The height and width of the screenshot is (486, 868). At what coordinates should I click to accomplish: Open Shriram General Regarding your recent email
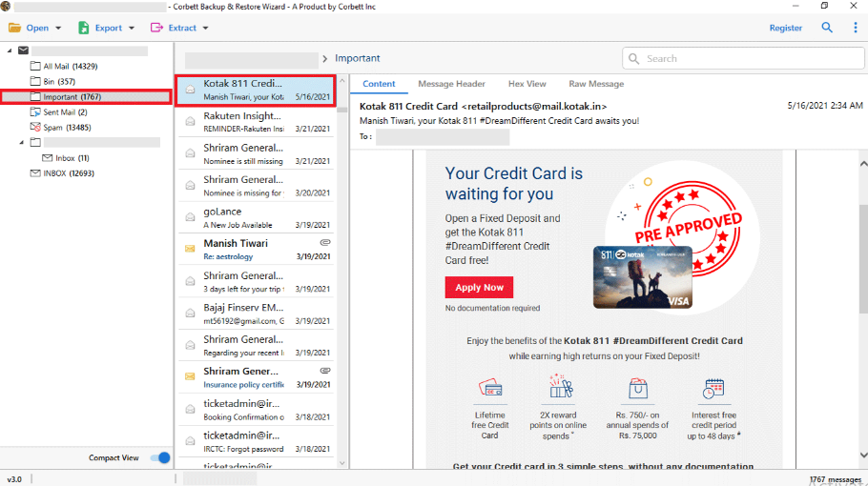click(256, 346)
